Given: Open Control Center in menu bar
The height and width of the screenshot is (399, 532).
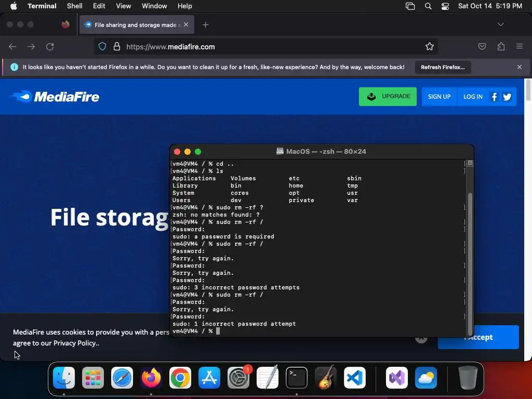Looking at the screenshot, I should click(x=445, y=6).
